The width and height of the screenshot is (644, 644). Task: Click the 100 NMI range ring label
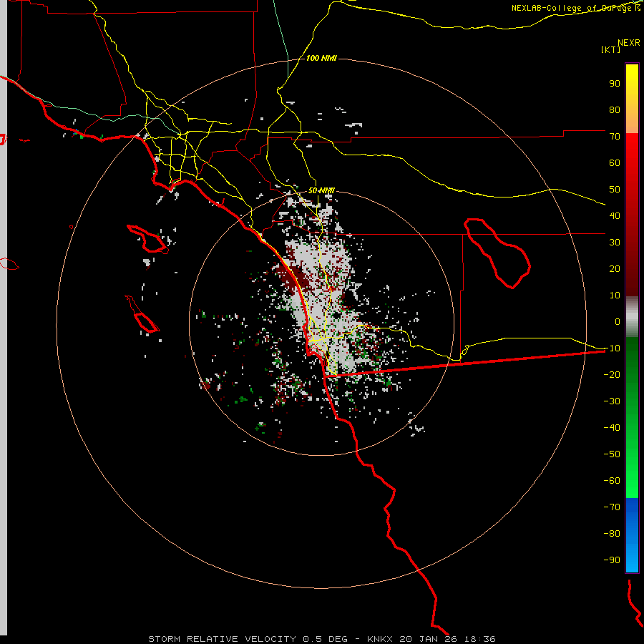tap(321, 59)
